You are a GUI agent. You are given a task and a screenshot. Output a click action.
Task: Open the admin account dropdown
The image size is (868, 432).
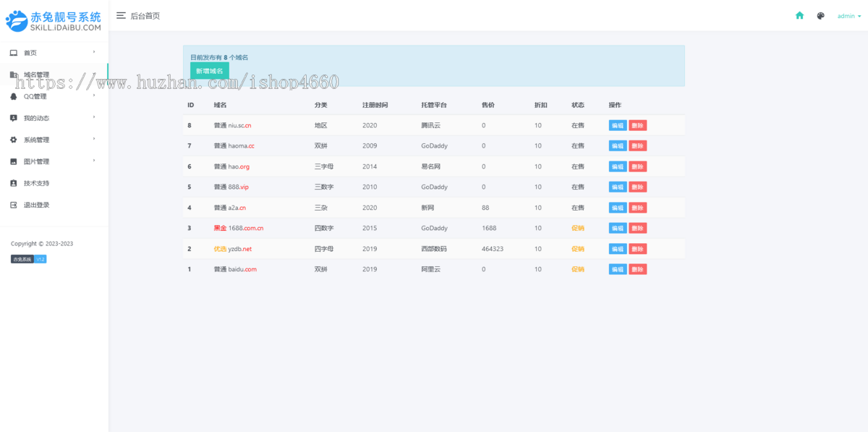click(848, 14)
